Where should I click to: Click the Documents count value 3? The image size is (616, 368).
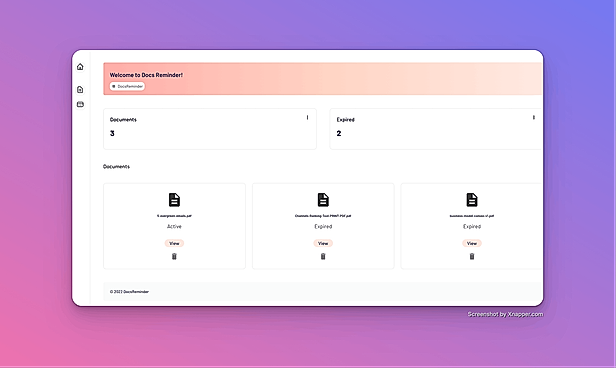112,134
